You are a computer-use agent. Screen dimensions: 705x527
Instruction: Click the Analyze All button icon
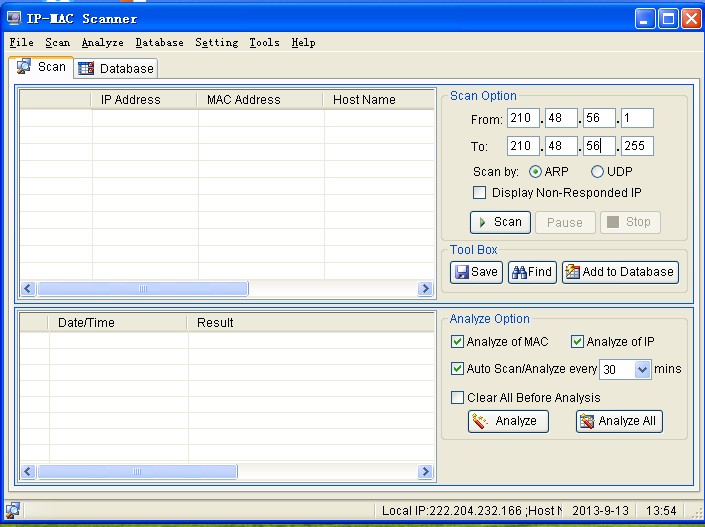(x=587, y=421)
